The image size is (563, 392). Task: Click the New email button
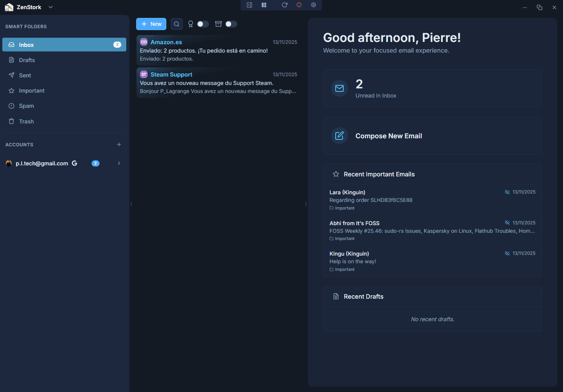pos(151,24)
